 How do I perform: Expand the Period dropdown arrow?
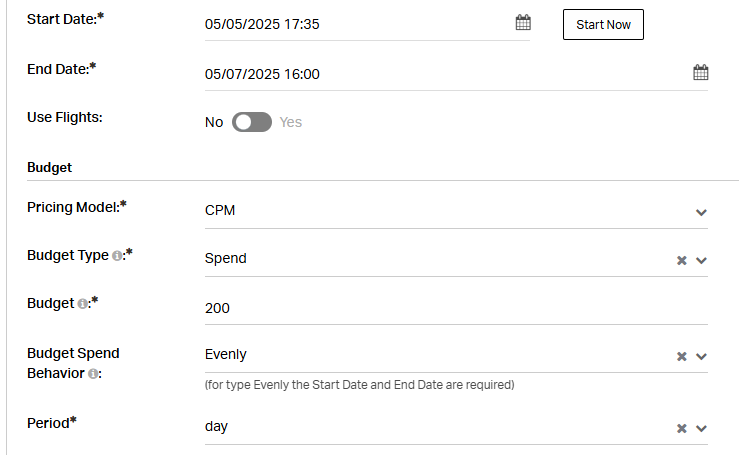[701, 428]
